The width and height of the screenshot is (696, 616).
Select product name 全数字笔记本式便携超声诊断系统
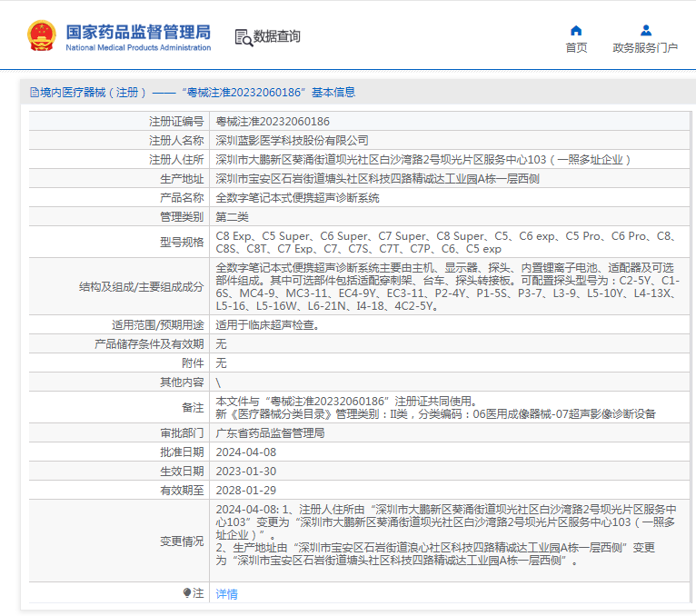tap(297, 198)
